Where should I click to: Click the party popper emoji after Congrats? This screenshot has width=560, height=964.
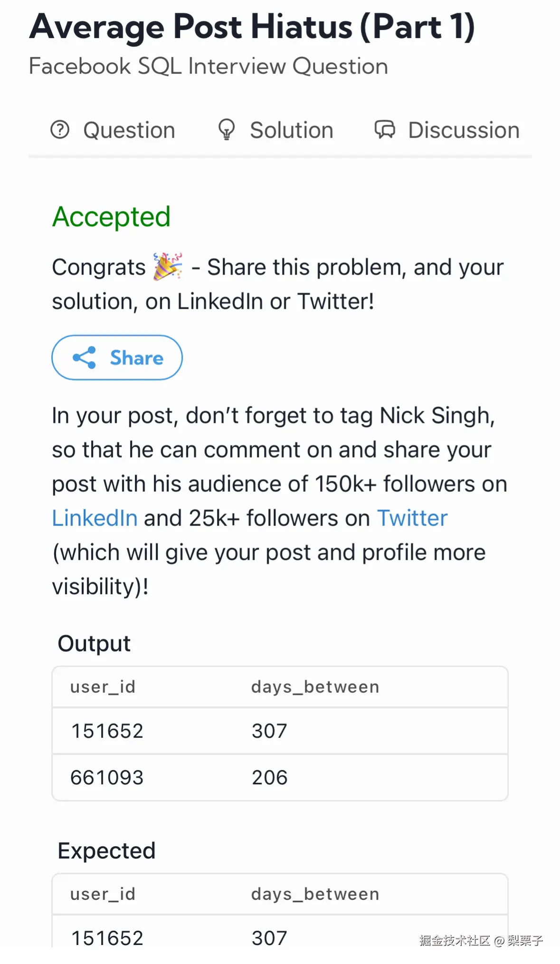pyautogui.click(x=168, y=267)
